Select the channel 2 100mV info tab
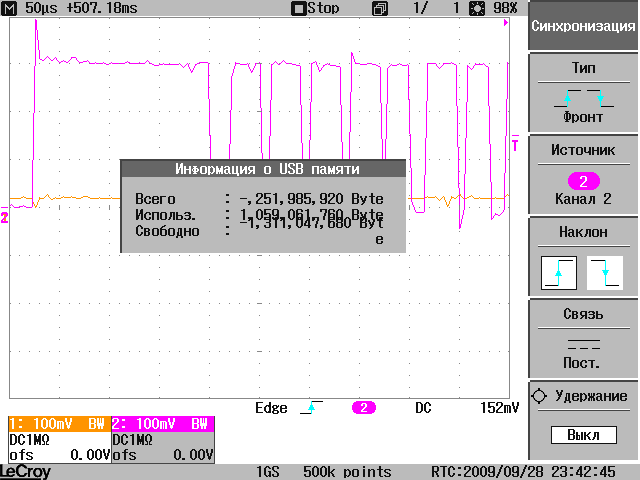The image size is (640, 480). [x=162, y=423]
